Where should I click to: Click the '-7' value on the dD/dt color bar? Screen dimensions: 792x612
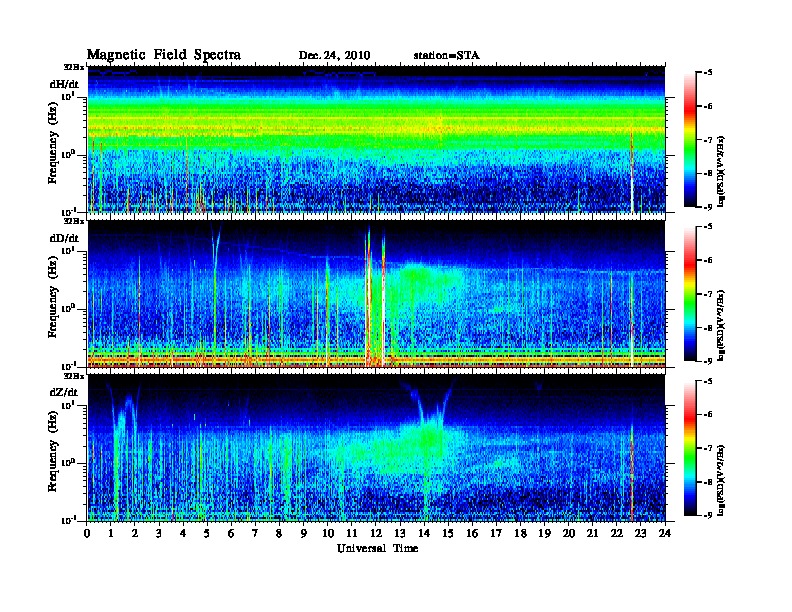[707, 294]
